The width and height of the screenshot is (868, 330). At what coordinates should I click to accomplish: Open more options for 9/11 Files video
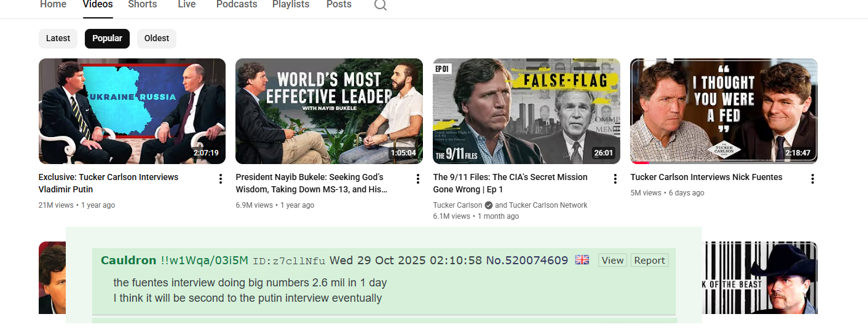click(x=615, y=179)
